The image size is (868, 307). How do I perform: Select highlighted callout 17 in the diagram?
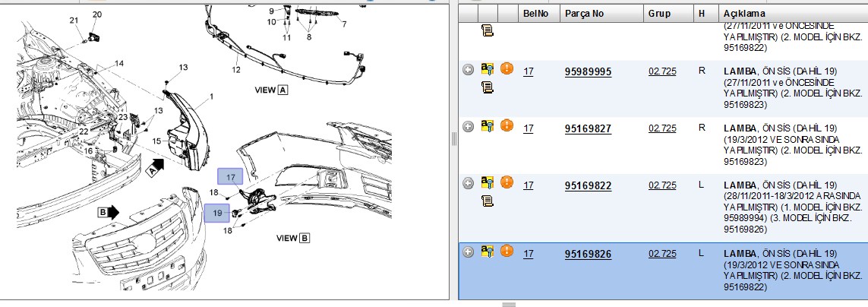pos(230,177)
